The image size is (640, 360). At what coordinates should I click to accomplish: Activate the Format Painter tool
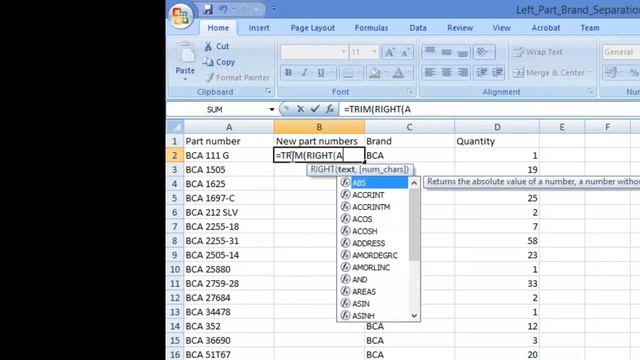coord(237,77)
